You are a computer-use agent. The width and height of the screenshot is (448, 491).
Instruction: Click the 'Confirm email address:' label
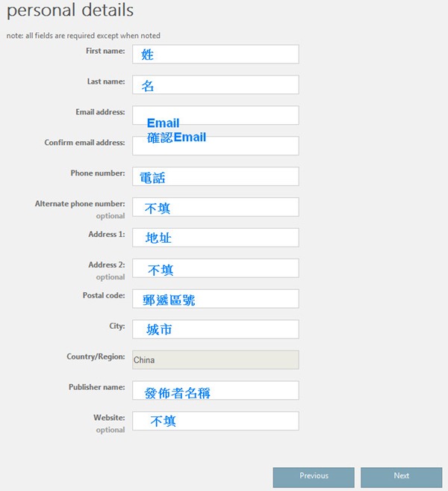point(84,143)
